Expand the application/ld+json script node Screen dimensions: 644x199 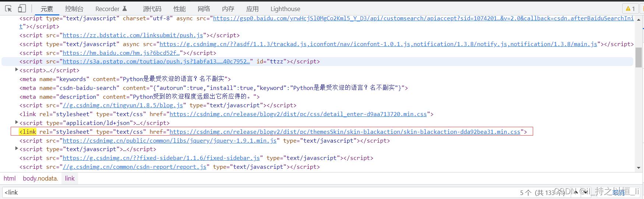[17, 122]
